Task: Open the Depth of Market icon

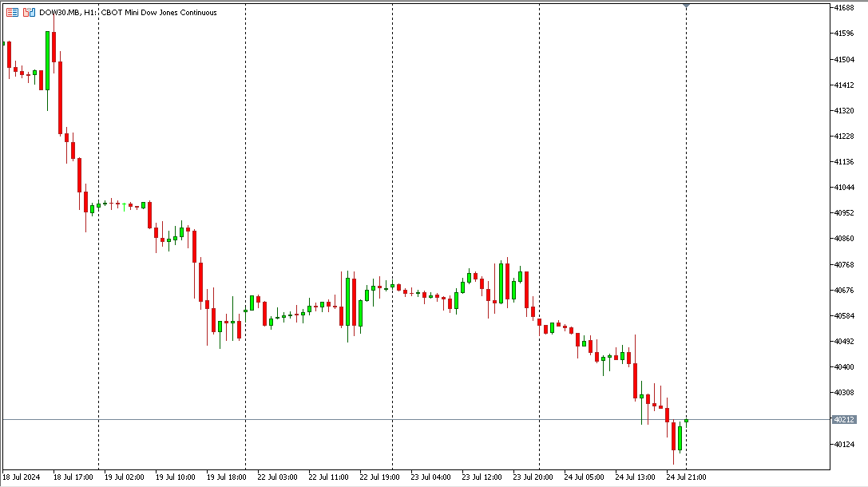Action: click(12, 12)
